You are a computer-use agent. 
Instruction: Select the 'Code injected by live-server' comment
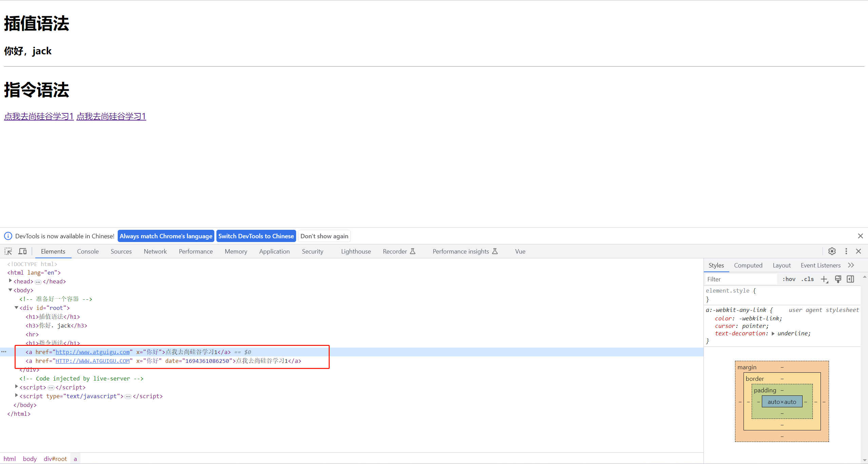(x=81, y=378)
